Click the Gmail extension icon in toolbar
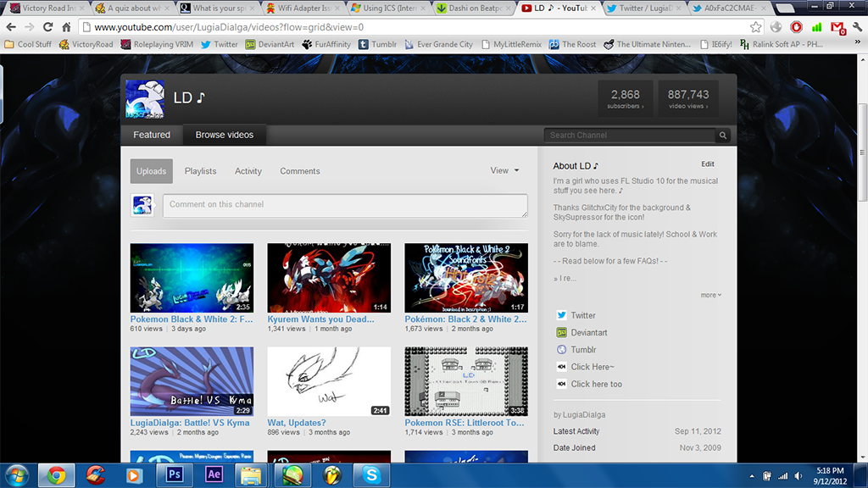This screenshot has height=488, width=868. point(837,27)
